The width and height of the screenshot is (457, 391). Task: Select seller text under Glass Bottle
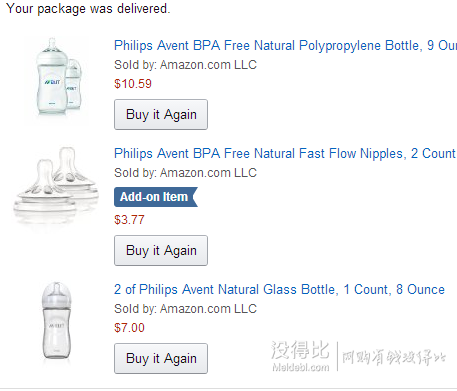185,309
